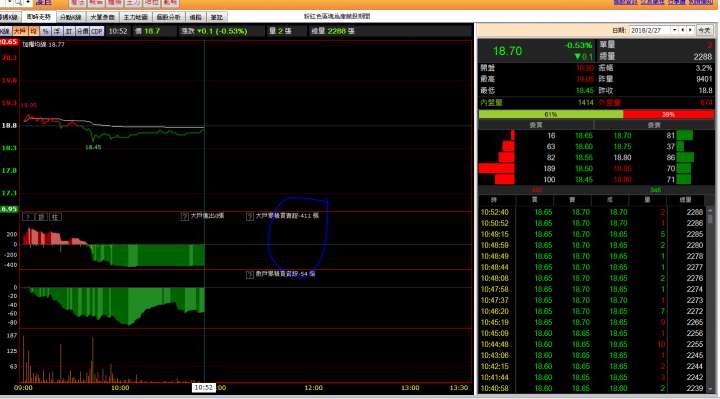Click the date field showing 2018/2/27
The height and width of the screenshot is (399, 720).
tap(649, 30)
